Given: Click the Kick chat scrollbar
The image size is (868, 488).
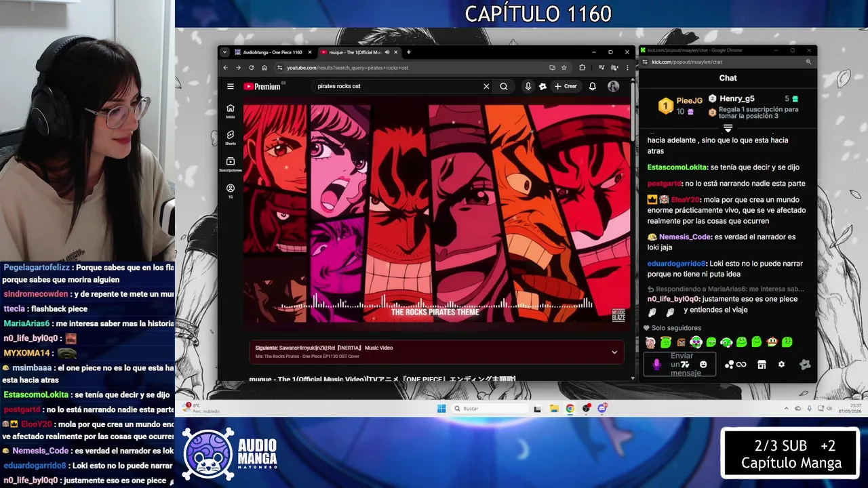Looking at the screenshot, I should pyautogui.click(x=815, y=314).
